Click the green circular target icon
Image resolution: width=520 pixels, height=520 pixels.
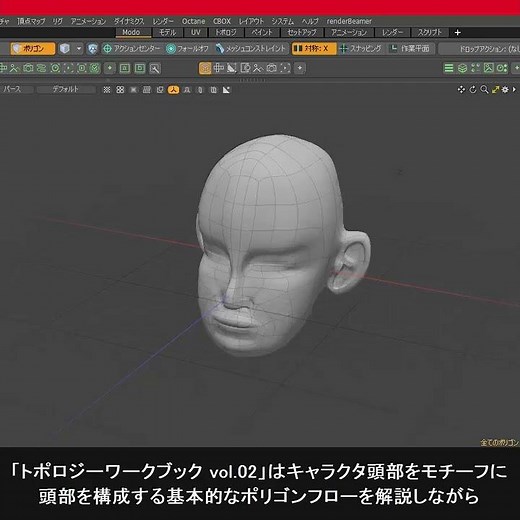(x=55, y=68)
